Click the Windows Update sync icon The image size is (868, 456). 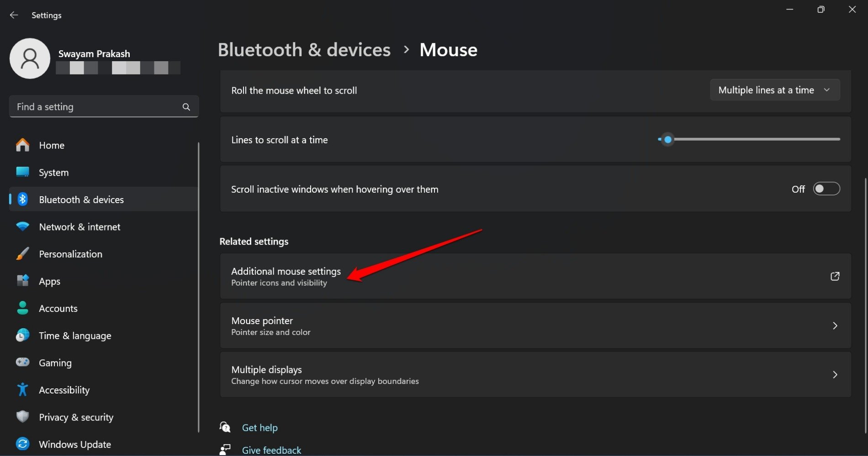point(22,444)
